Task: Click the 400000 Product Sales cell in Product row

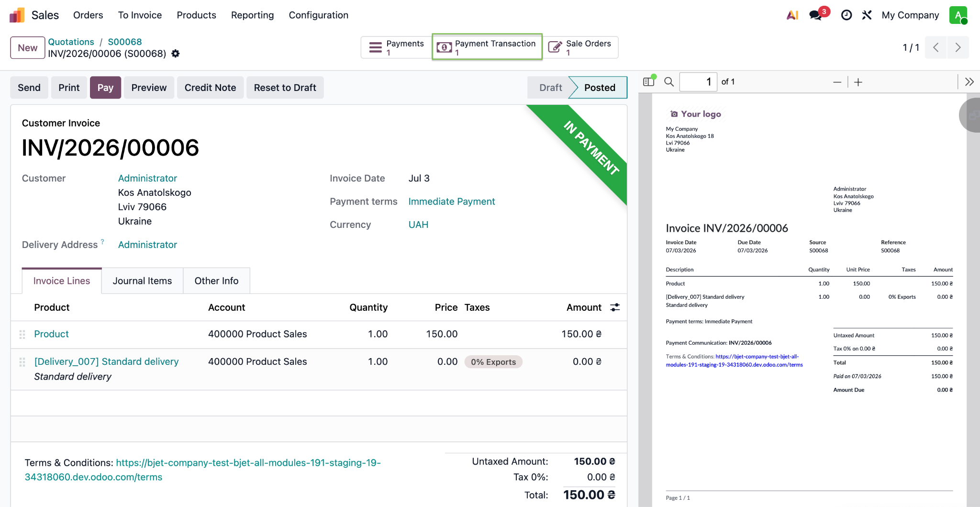Action: pyautogui.click(x=257, y=334)
